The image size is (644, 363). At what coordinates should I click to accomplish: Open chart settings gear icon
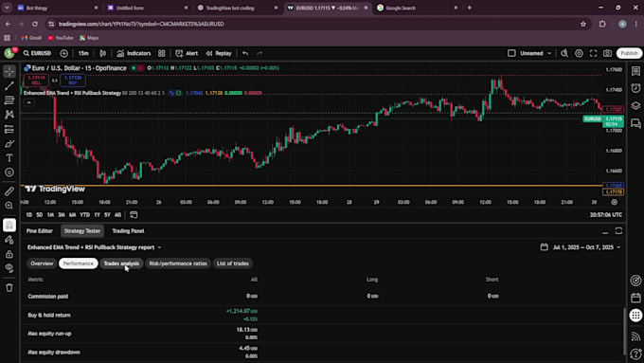tap(579, 53)
